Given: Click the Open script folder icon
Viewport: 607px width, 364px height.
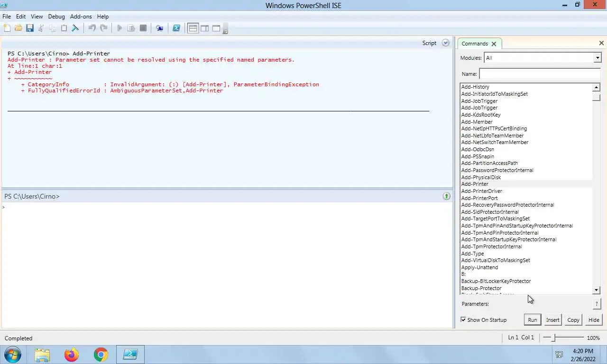Looking at the screenshot, I should click(18, 28).
